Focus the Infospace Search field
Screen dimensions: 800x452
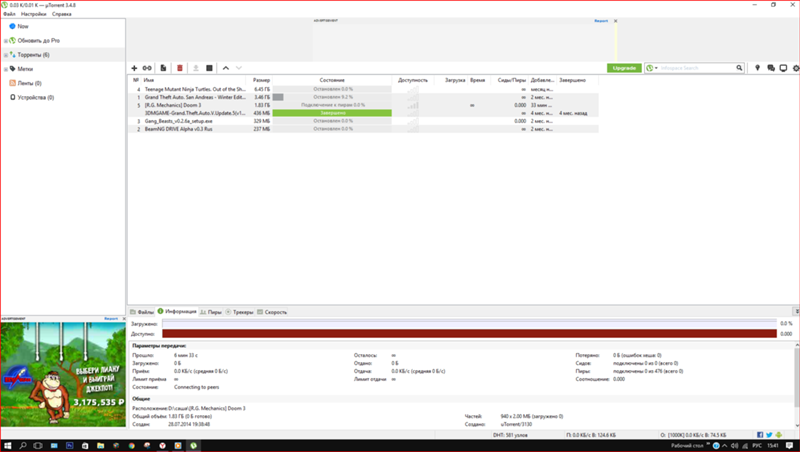[x=697, y=68]
